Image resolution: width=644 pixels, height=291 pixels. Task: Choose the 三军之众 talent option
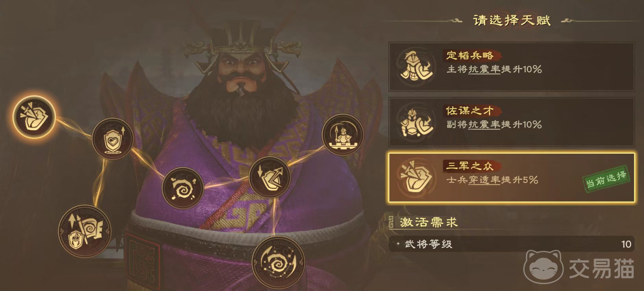(511, 177)
